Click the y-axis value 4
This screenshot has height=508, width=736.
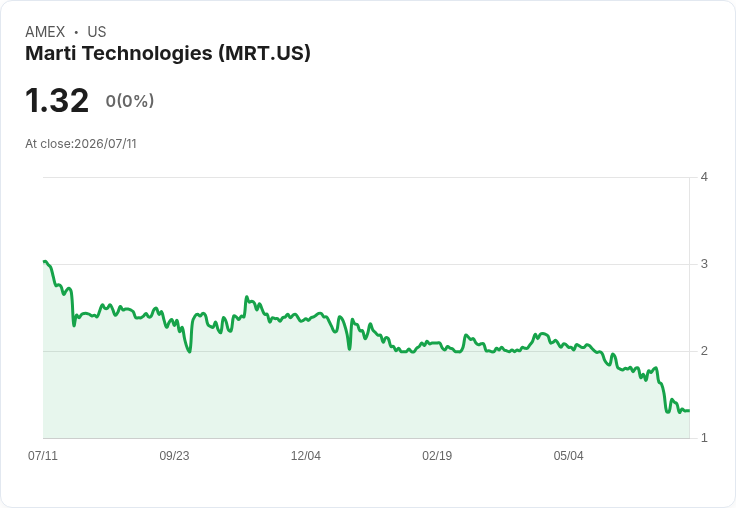(704, 177)
